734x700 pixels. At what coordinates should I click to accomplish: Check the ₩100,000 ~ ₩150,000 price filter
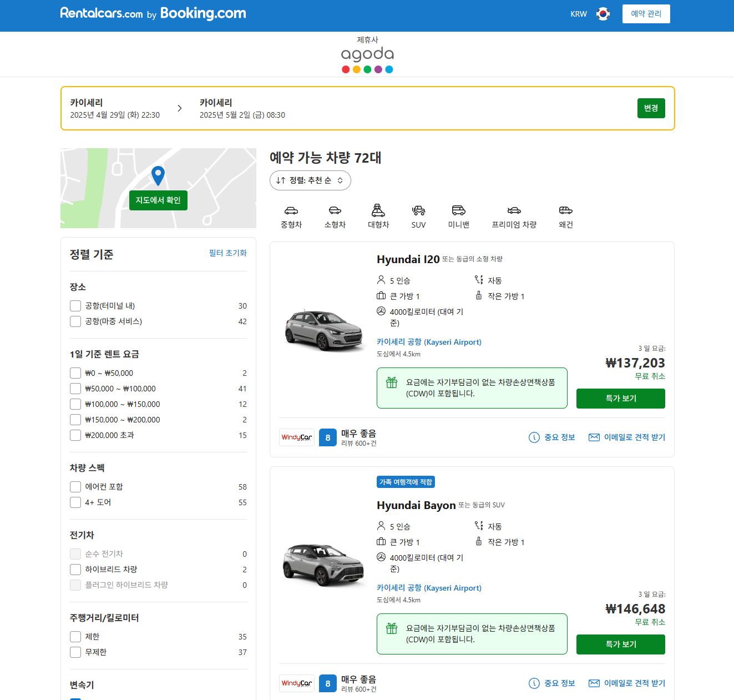pos(75,404)
